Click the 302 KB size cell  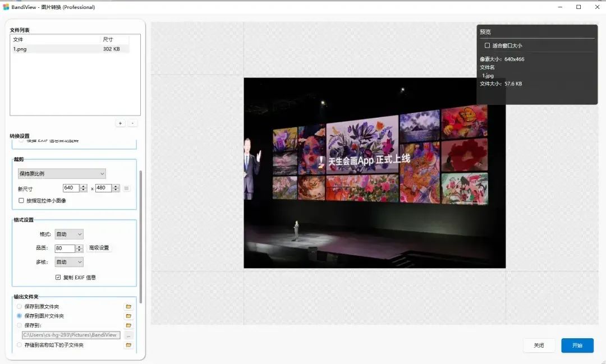tap(111, 49)
